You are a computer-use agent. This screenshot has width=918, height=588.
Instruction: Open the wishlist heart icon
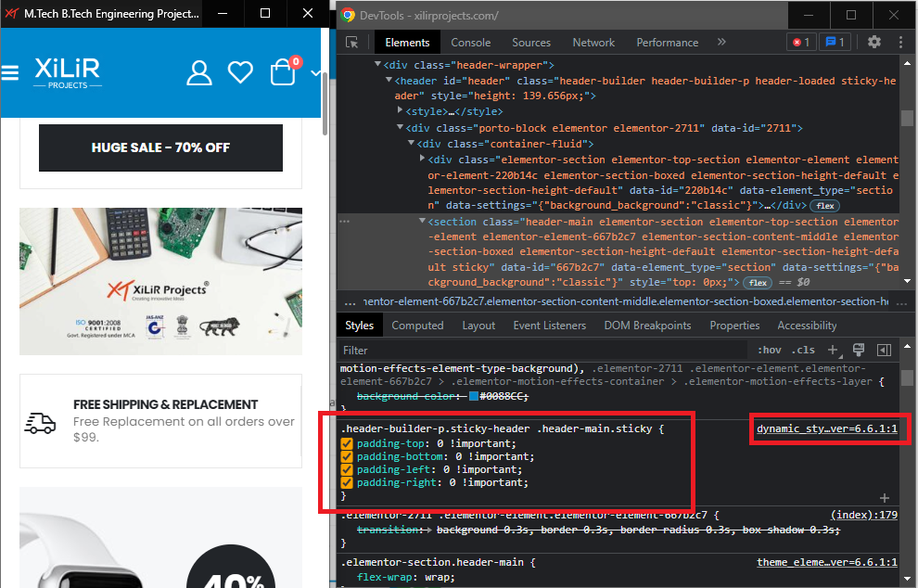(240, 72)
